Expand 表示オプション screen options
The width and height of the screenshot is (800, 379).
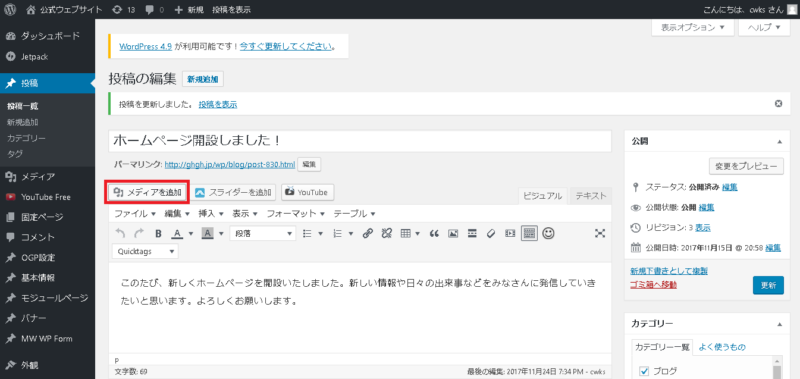(693, 28)
